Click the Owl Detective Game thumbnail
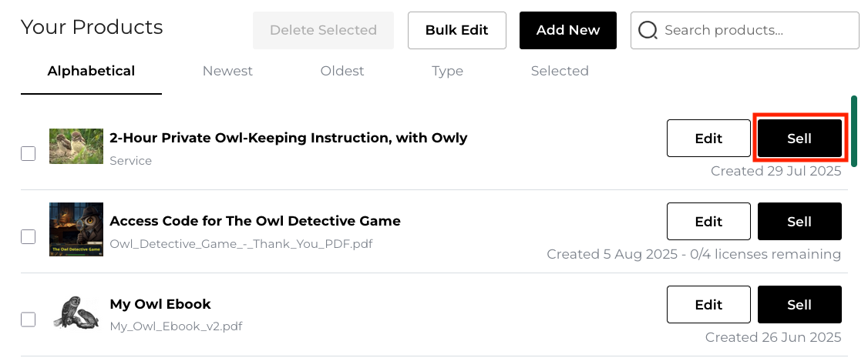This screenshot has width=868, height=358. coord(76,229)
